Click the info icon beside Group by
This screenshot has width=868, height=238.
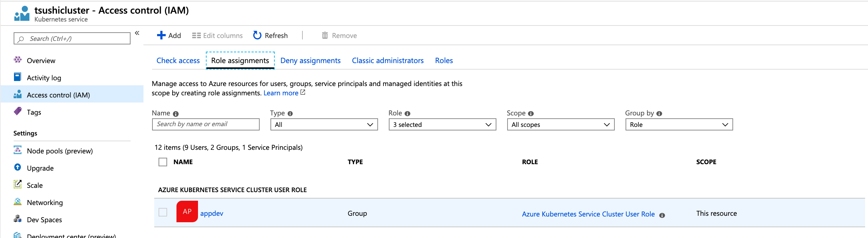tap(659, 114)
